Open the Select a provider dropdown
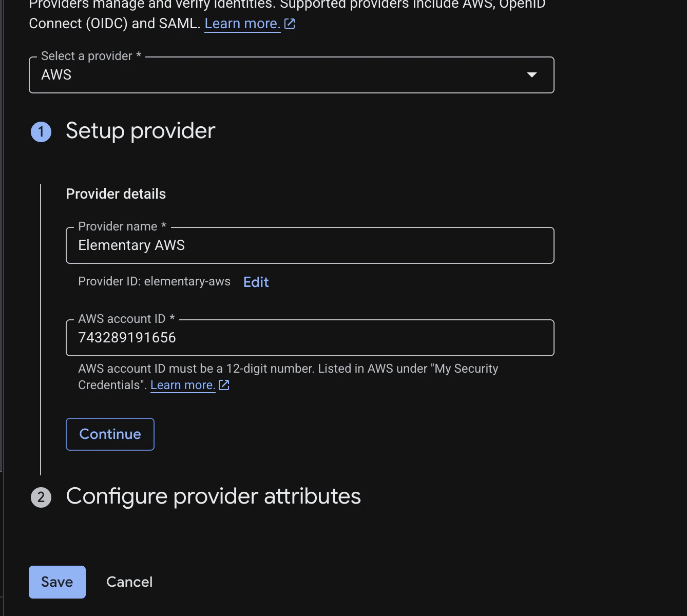This screenshot has width=687, height=616. [x=291, y=75]
